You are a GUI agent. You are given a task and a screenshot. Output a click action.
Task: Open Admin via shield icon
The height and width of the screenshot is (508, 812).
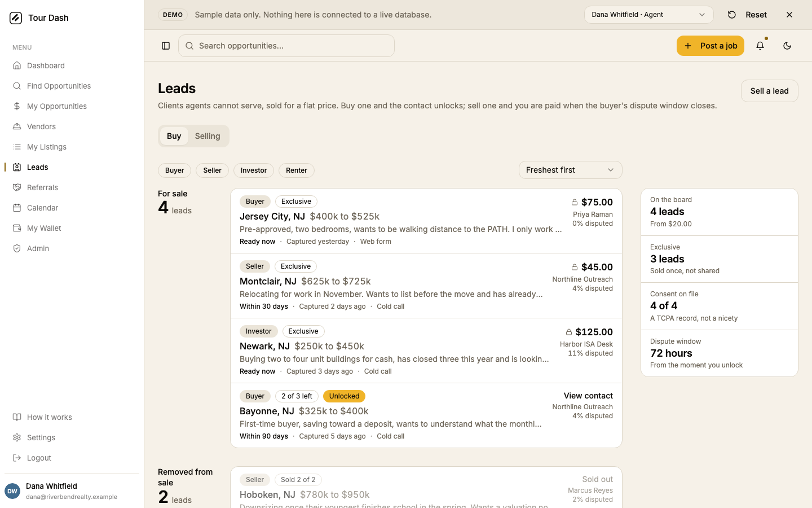click(17, 248)
